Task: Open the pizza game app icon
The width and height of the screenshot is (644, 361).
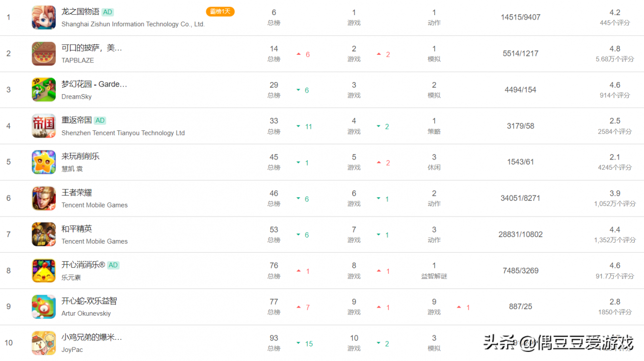Action: point(44,54)
